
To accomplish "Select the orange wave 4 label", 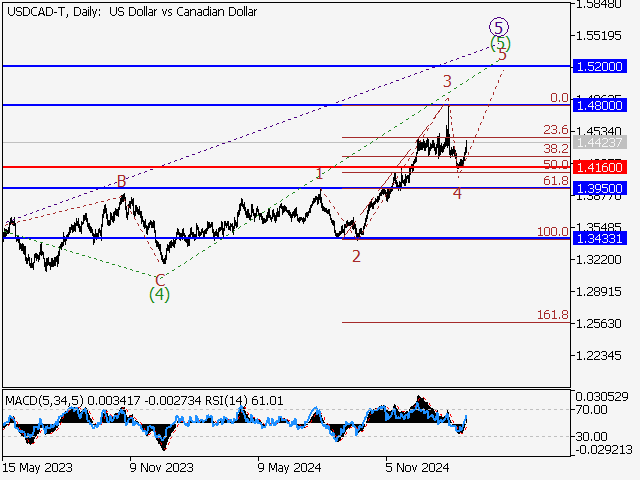I will [x=457, y=193].
